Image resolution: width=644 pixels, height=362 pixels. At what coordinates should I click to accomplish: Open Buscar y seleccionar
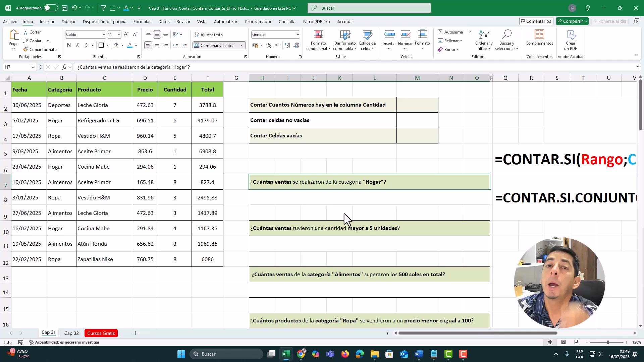[x=506, y=40]
